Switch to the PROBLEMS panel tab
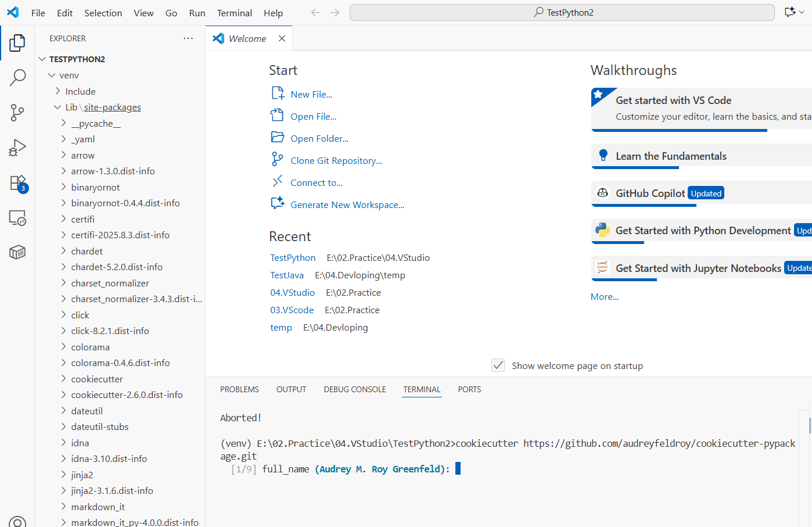Viewport: 812px width, 527px height. [x=239, y=389]
